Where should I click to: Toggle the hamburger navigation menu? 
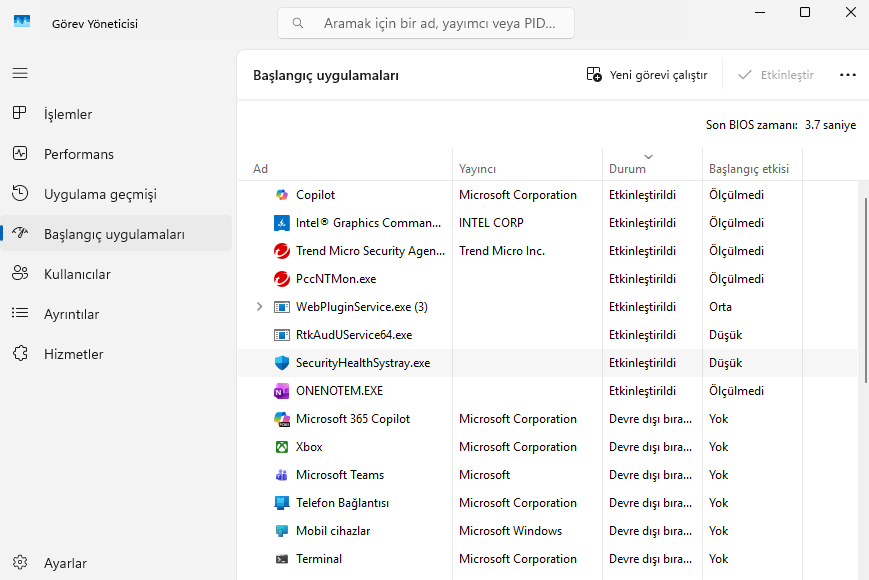(x=20, y=73)
